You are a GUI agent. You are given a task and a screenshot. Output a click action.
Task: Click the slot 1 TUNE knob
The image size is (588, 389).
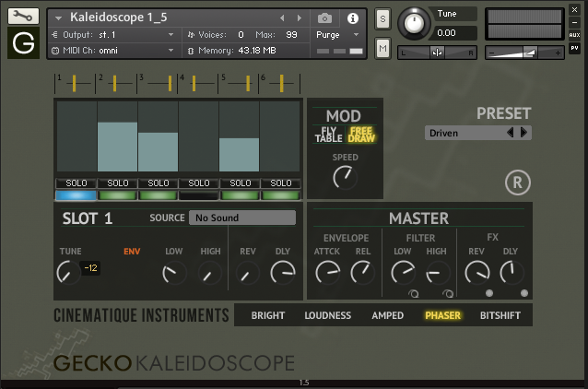[68, 273]
